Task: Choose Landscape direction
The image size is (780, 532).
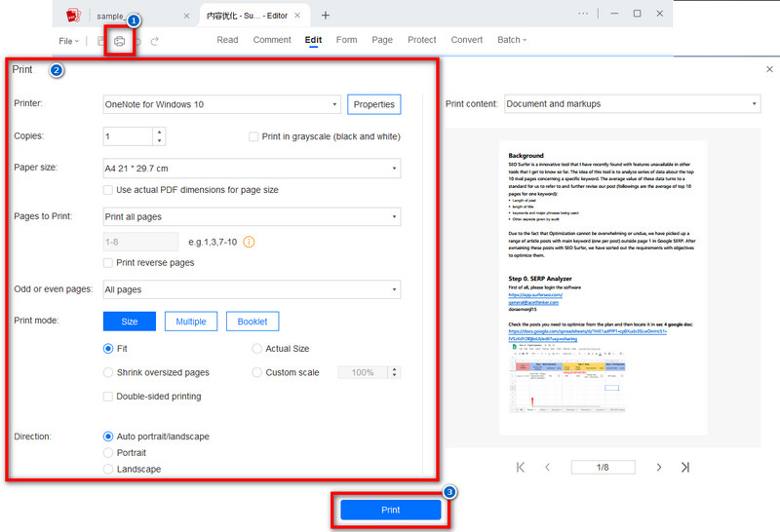Action: tap(108, 469)
